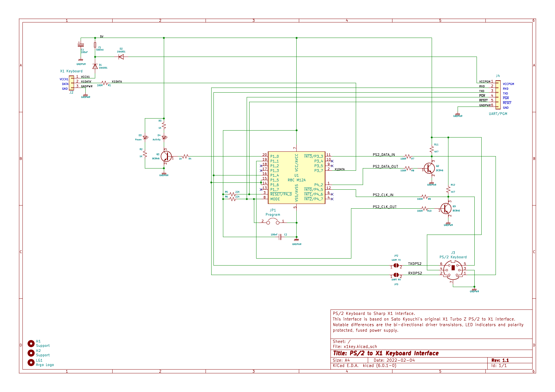Select the JP2 UART TX solder jumper
This screenshot has height=392, width=555.
(x=396, y=266)
